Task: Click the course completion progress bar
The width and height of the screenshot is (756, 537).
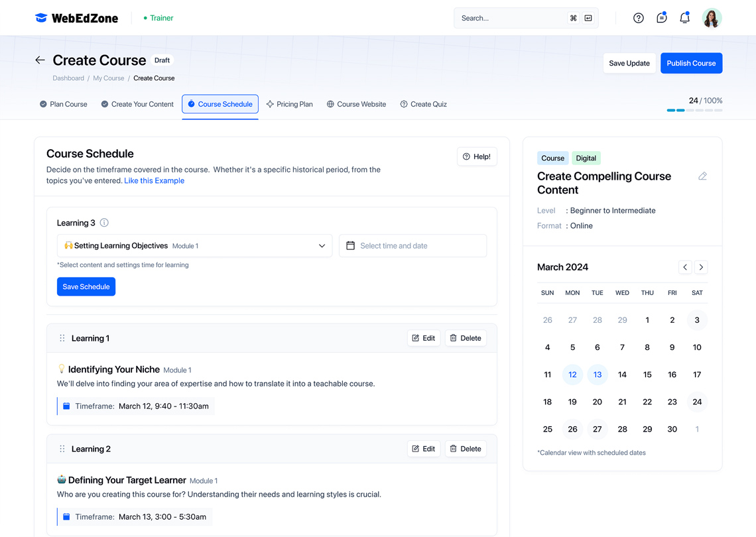Action: coord(694,110)
